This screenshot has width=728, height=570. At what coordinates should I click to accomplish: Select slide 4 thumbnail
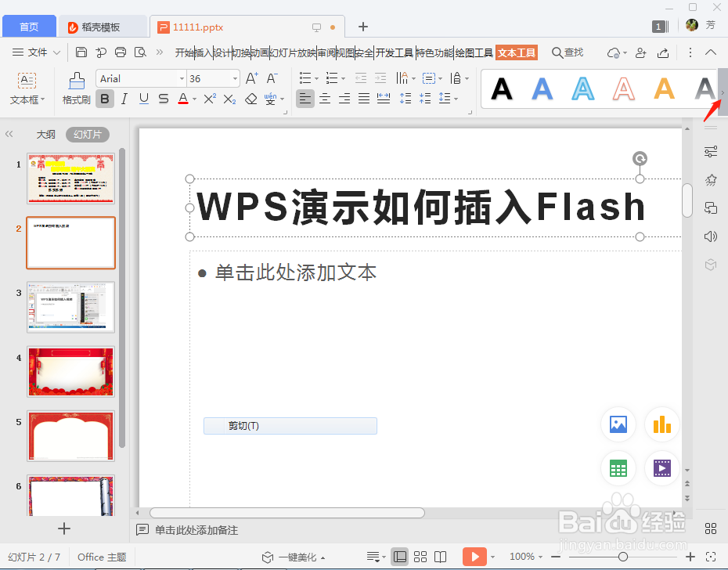point(70,371)
